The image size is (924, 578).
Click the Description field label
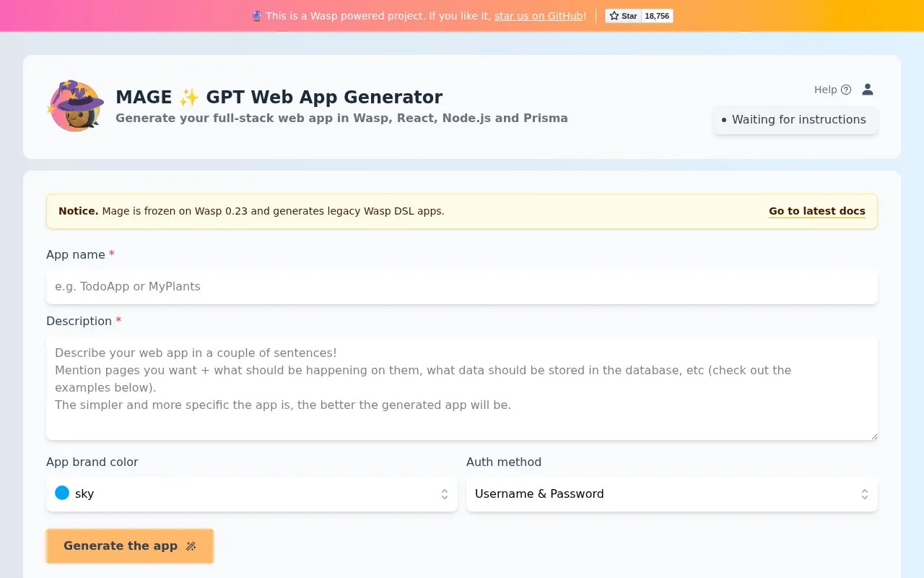tap(84, 321)
